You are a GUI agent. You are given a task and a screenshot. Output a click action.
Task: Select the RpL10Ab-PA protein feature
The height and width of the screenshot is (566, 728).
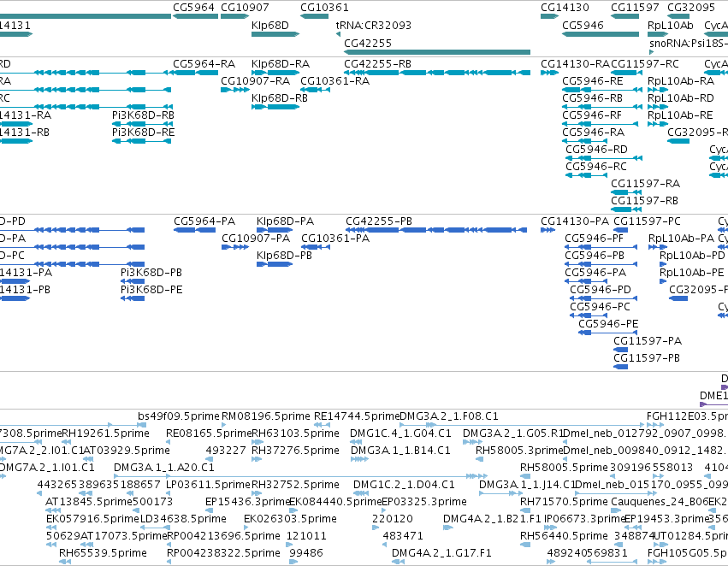tap(658, 247)
